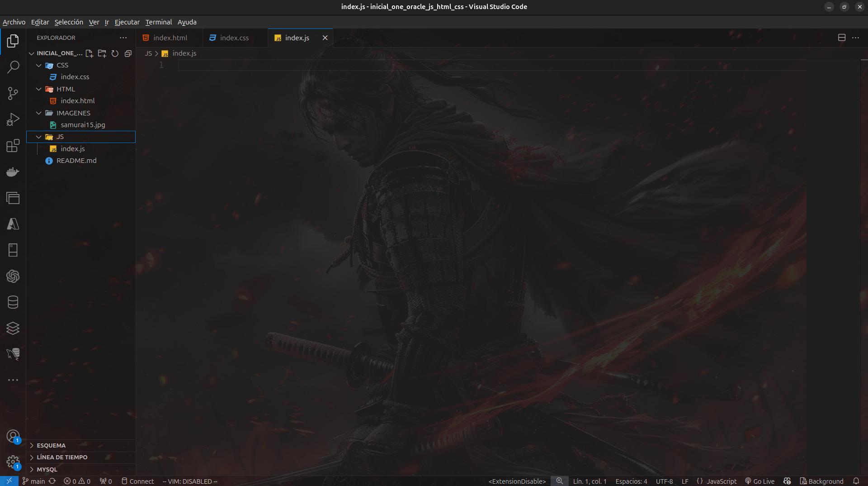The height and width of the screenshot is (486, 868).
Task: Open Run and Debug view
Action: [x=13, y=119]
